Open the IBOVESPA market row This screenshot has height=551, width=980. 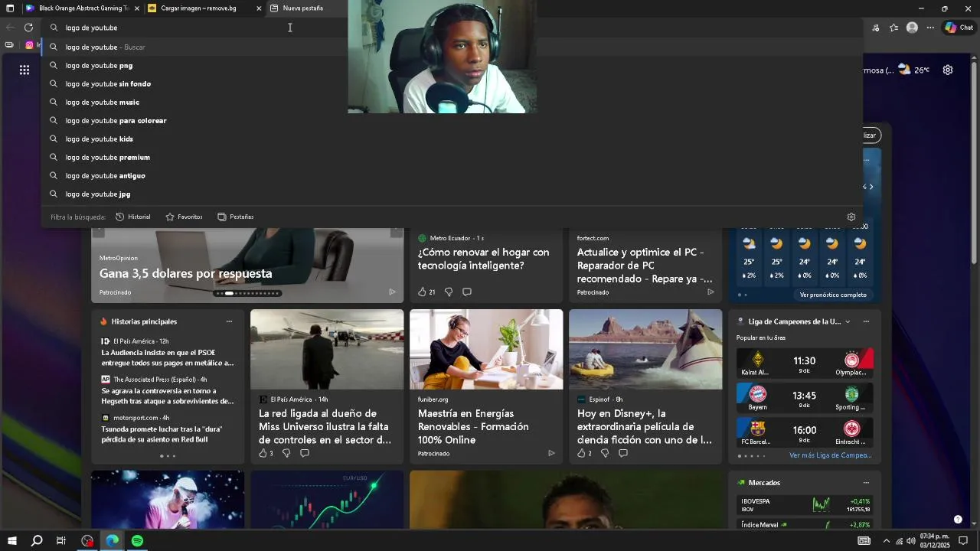805,505
